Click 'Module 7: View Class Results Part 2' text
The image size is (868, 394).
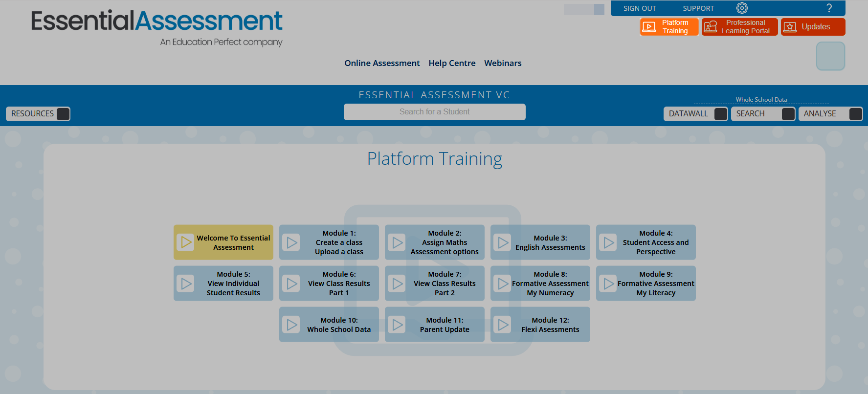(445, 284)
